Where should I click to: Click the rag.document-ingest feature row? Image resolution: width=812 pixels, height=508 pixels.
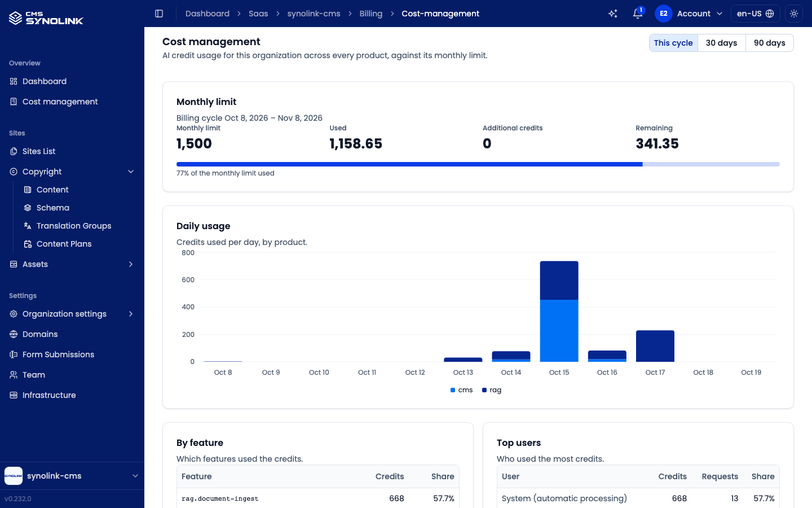pos(318,498)
